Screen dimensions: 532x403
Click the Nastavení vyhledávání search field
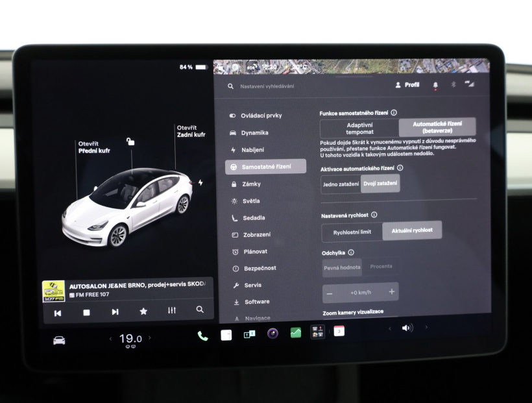click(267, 86)
